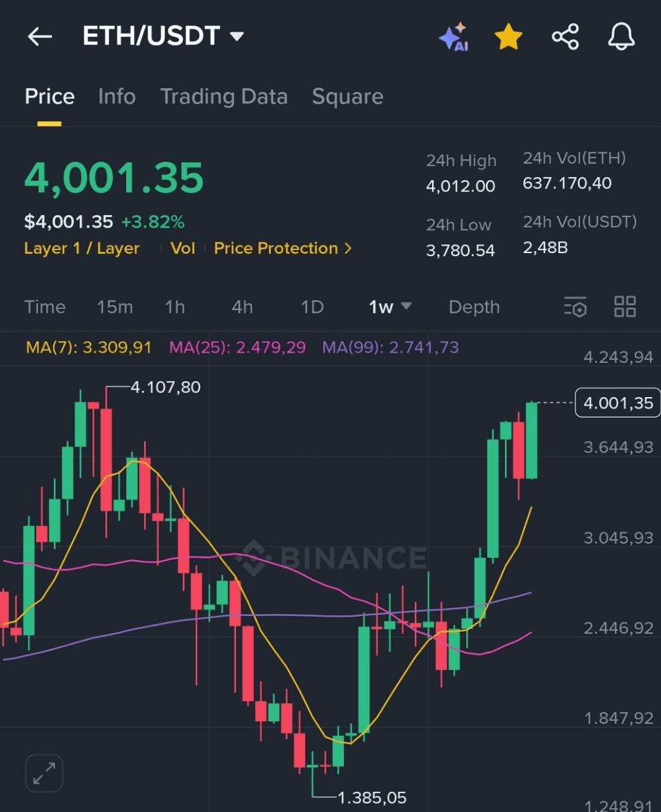Screen dimensions: 661x812
Task: Tap the 24h Low value 3,780.54
Action: (461, 251)
